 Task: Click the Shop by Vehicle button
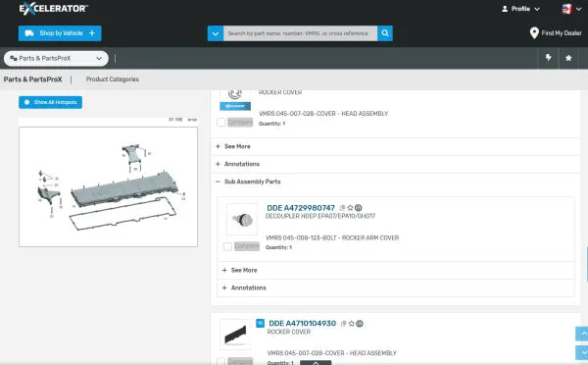(60, 33)
